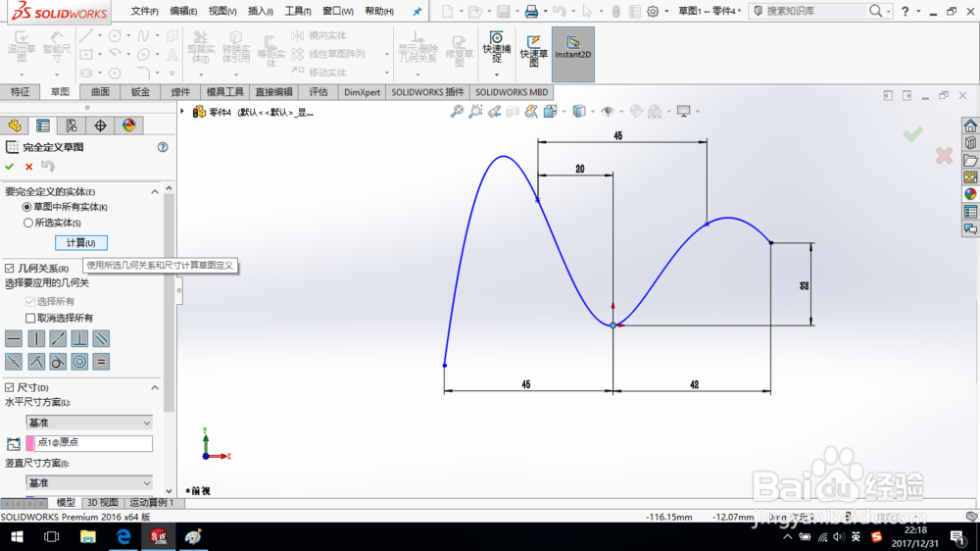
Task: Open the 工具 menu
Action: coord(298,11)
